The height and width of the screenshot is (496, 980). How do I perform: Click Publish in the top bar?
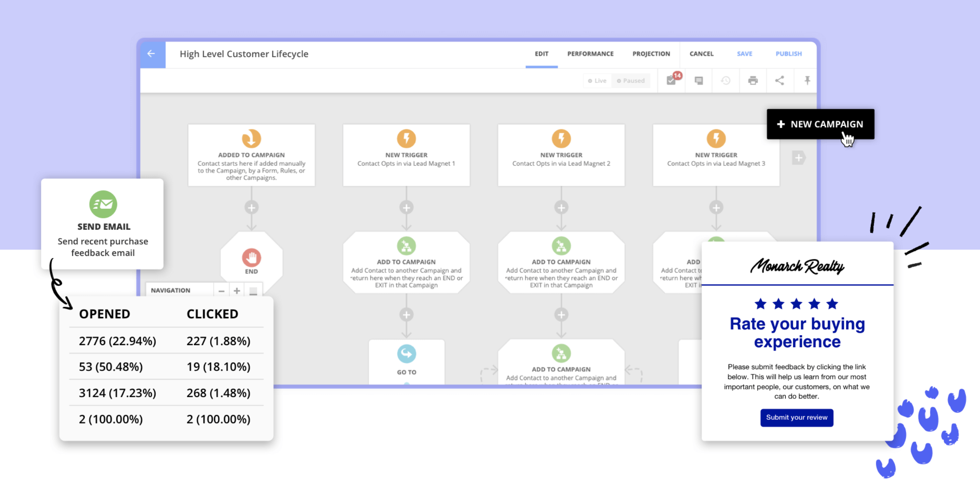(788, 54)
